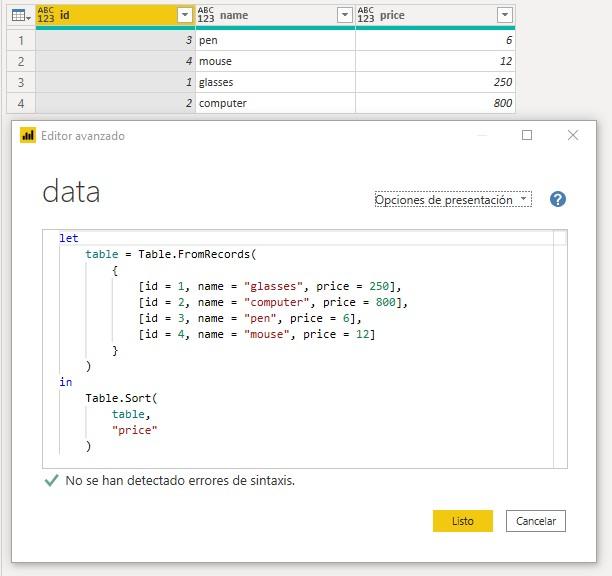Screen dimensions: 612x576
Task: Click the name column data type icon
Action: [206, 15]
